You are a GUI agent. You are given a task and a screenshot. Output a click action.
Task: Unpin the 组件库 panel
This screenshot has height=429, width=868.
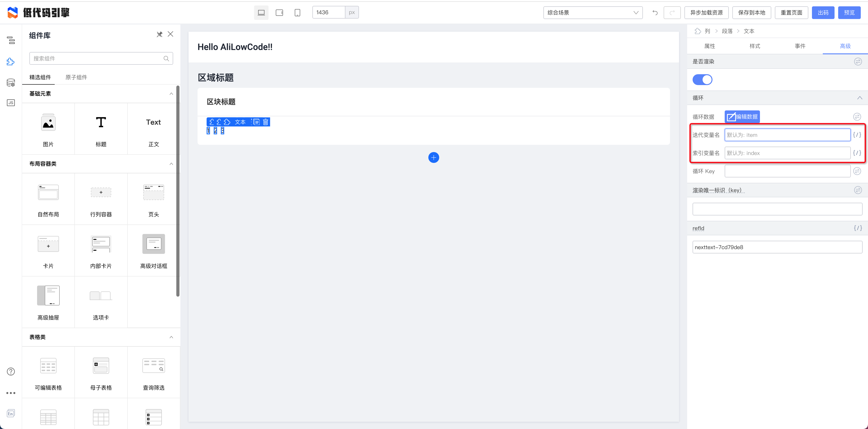pos(159,34)
